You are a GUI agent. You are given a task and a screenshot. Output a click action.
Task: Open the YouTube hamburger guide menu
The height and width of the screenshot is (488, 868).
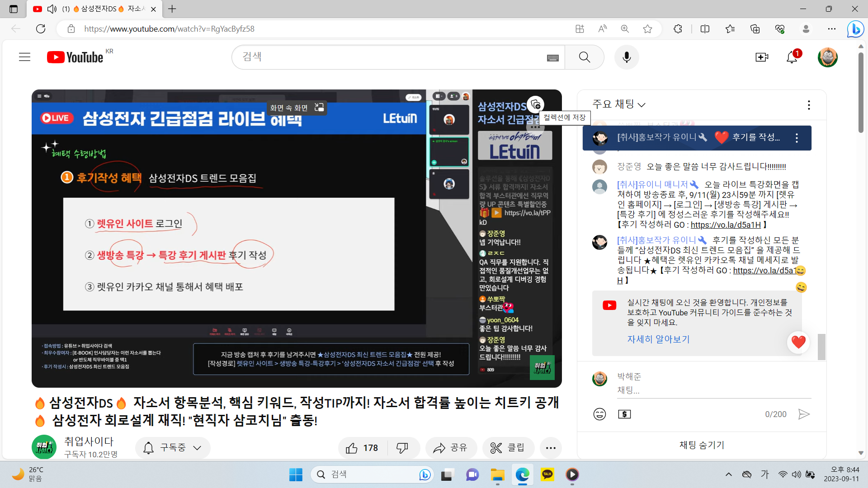point(25,57)
